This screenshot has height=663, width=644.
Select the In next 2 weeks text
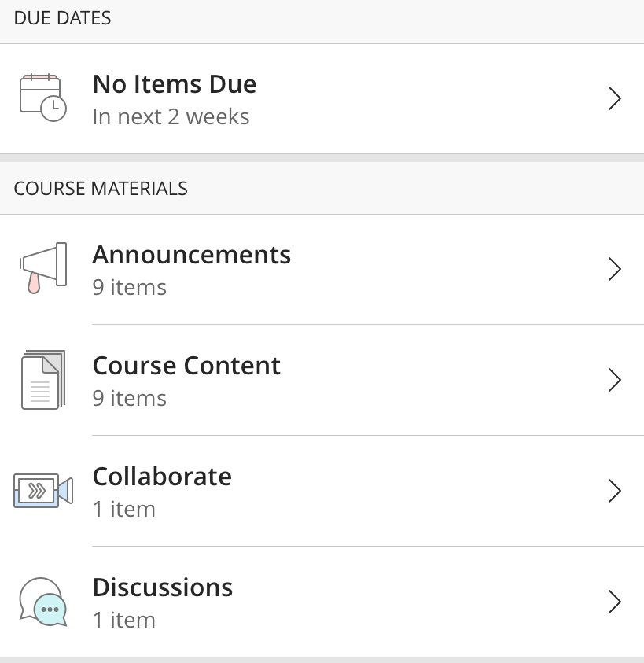(171, 116)
